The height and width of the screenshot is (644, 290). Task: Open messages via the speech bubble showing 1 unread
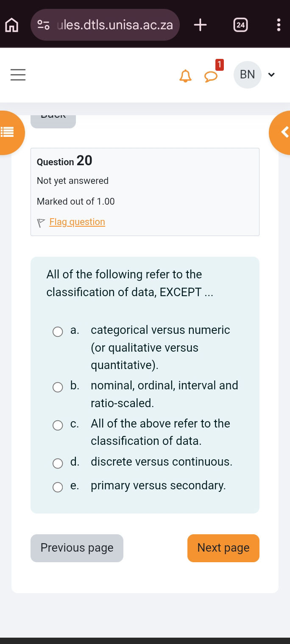tap(211, 78)
